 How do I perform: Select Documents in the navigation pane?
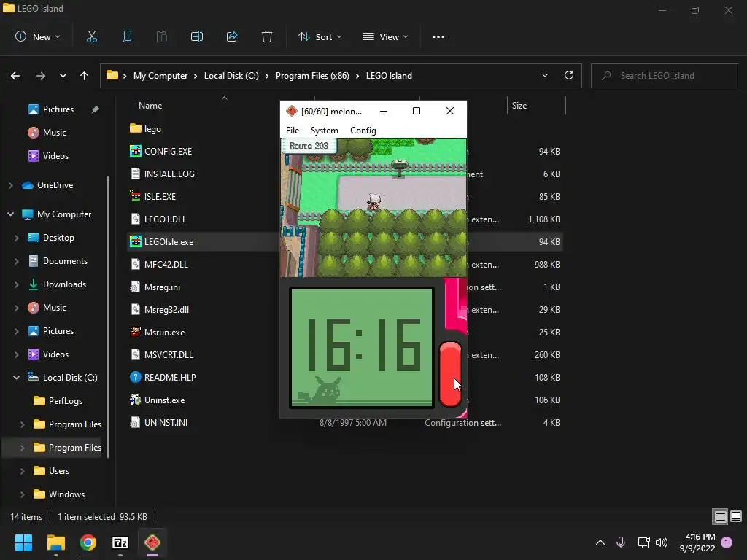tap(65, 261)
